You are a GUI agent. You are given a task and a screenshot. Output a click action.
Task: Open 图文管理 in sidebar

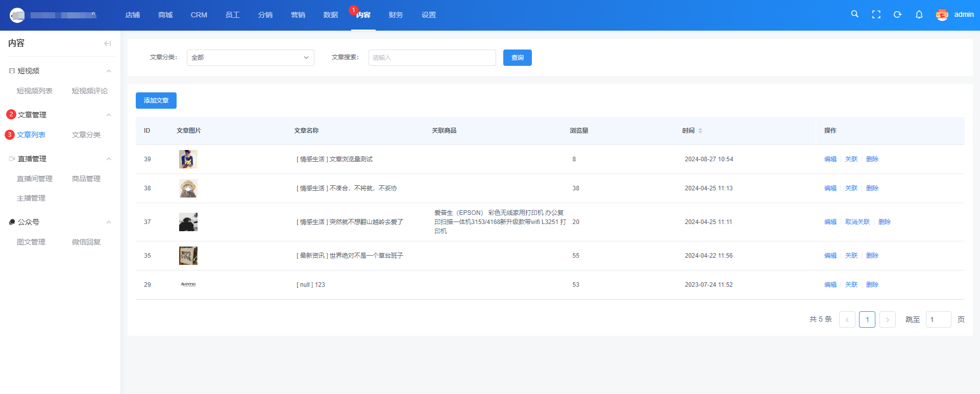coord(31,242)
